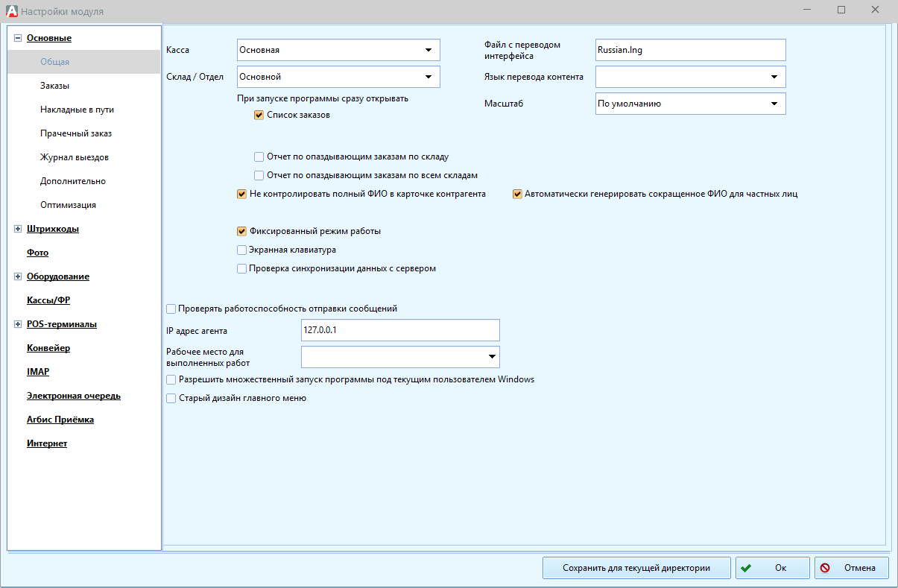
Task: Toggle Не контролировать полный ФИО checkbox
Action: (241, 194)
